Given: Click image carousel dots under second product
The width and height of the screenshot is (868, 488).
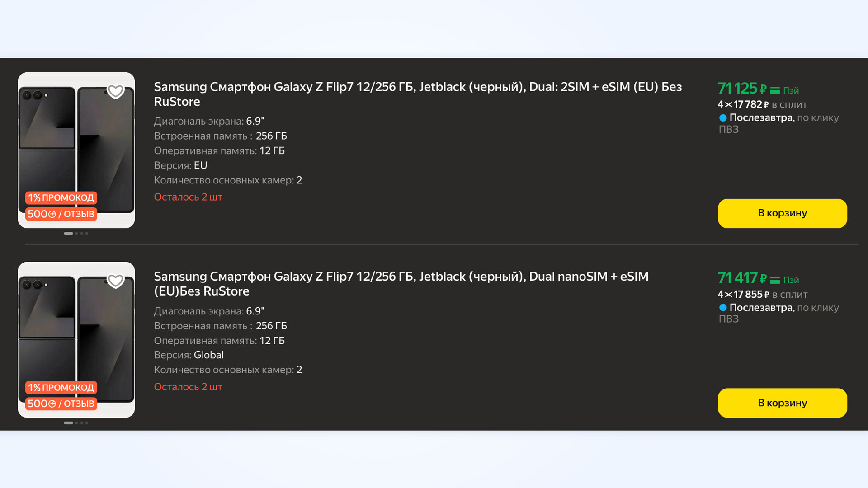Looking at the screenshot, I should [x=76, y=423].
